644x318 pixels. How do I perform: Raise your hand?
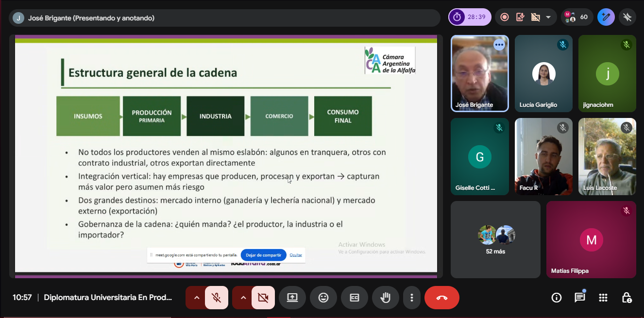point(386,298)
